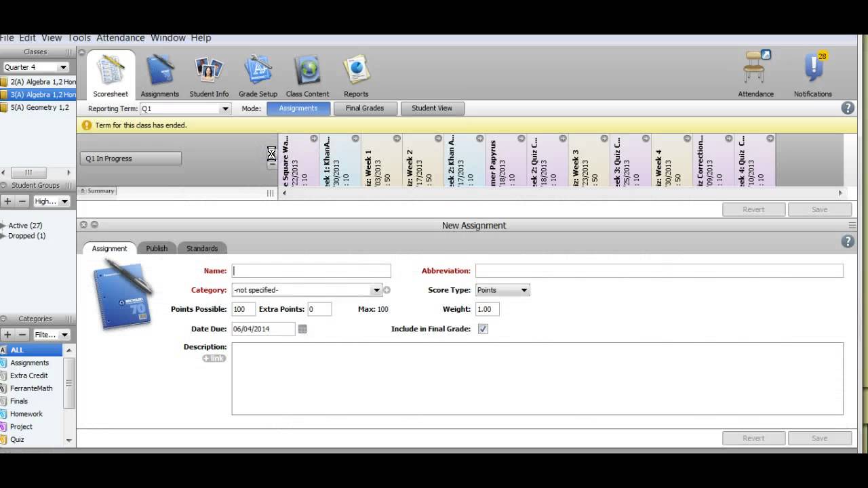Expand the Active (27) students group
The height and width of the screenshot is (488, 868).
[x=3, y=226]
